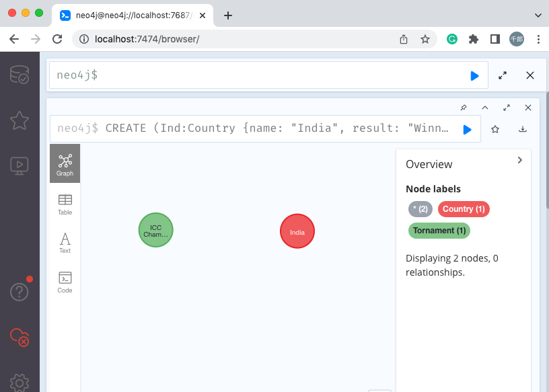Save the CREATE query as a favorite
The height and width of the screenshot is (392, 549).
(x=495, y=129)
